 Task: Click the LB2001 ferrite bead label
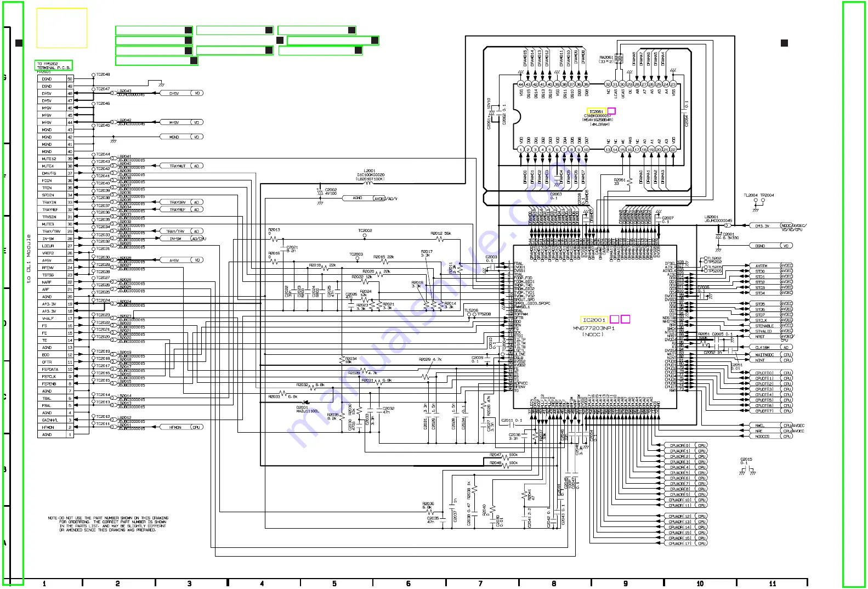coord(711,217)
